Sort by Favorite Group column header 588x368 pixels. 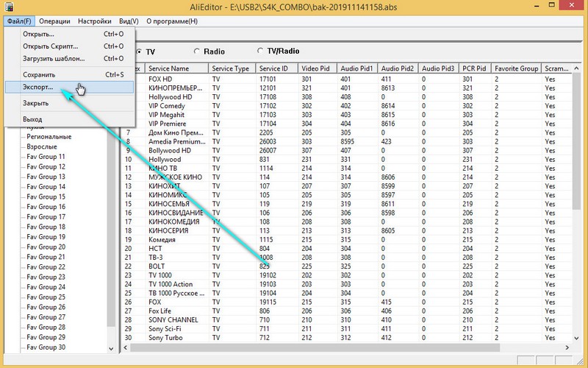[517, 68]
